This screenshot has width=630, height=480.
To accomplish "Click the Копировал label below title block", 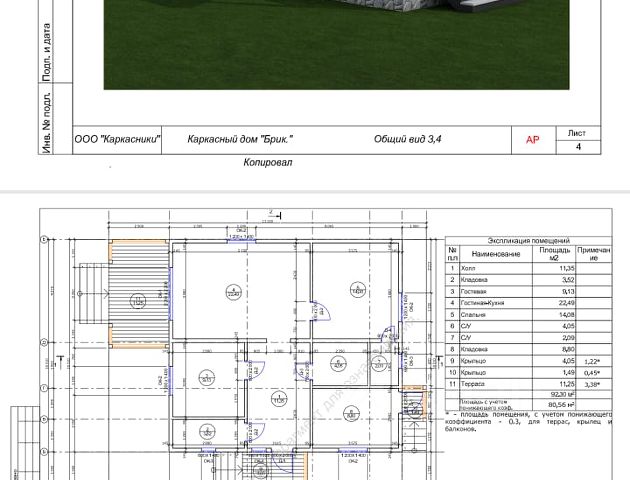I will coord(268,162).
